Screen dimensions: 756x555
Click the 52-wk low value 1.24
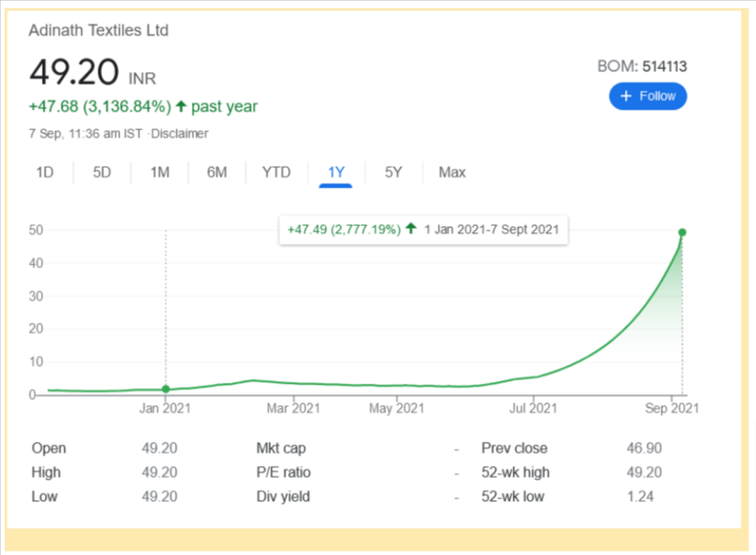tap(640, 496)
